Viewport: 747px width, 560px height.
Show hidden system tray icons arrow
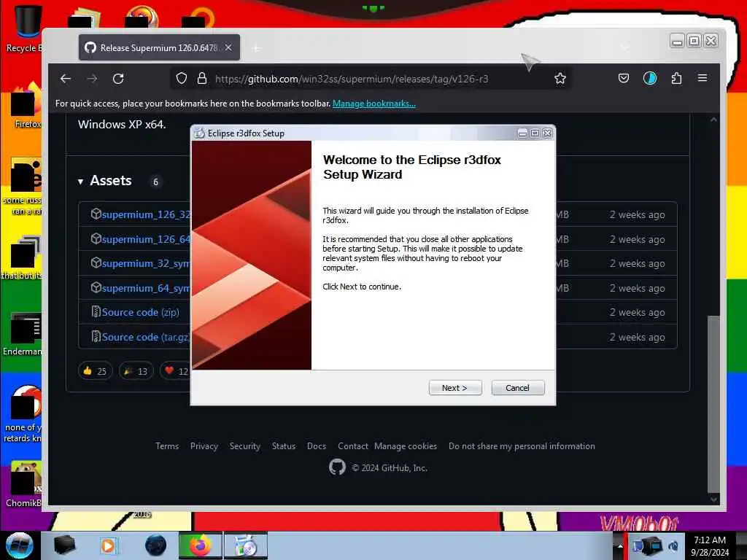coord(620,545)
